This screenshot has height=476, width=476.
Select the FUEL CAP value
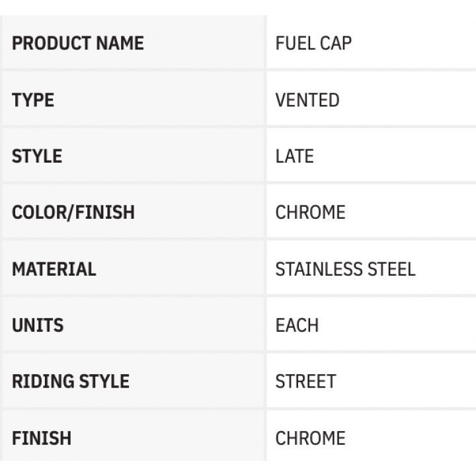point(313,44)
